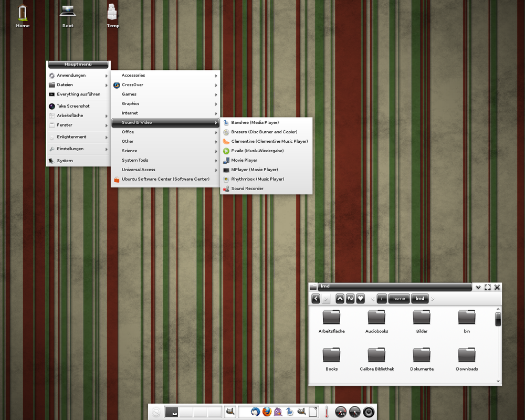
Task: Select the Arbeitsfläche folder in file manager
Action: 331,321
